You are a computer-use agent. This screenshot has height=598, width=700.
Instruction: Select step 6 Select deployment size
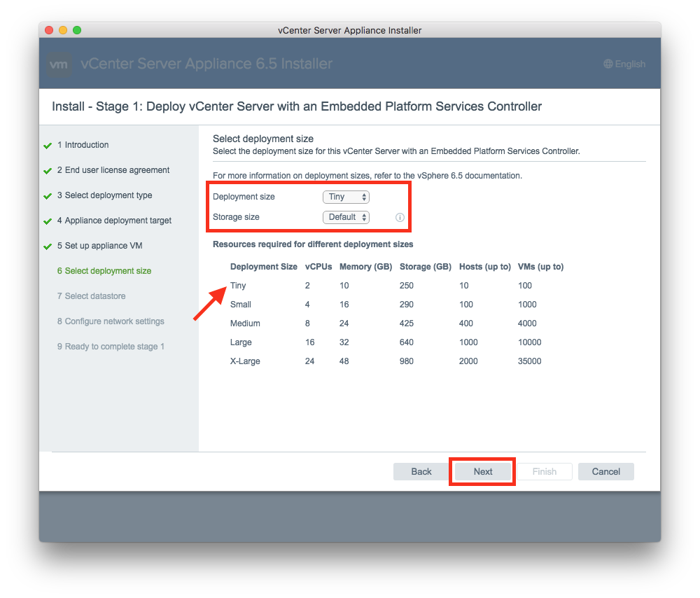(104, 271)
